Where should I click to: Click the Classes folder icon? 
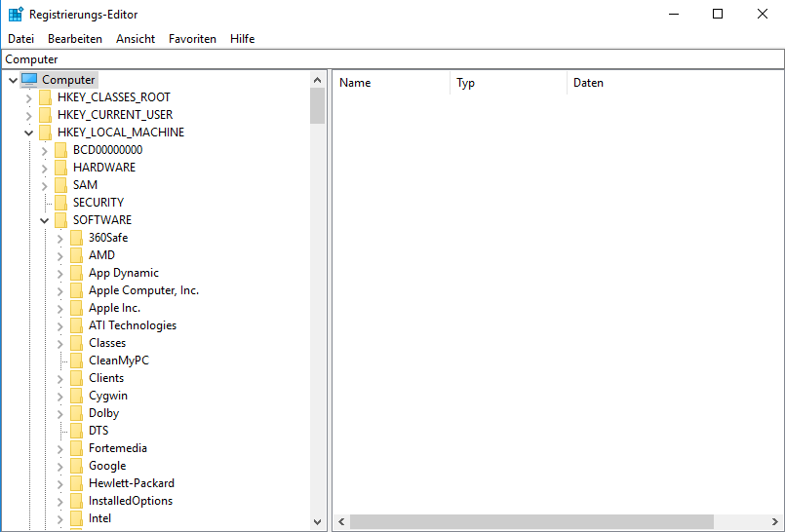[76, 343]
